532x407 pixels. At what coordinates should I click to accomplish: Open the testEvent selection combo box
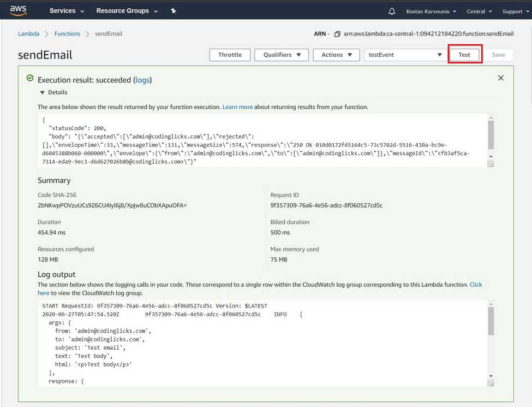tap(405, 55)
